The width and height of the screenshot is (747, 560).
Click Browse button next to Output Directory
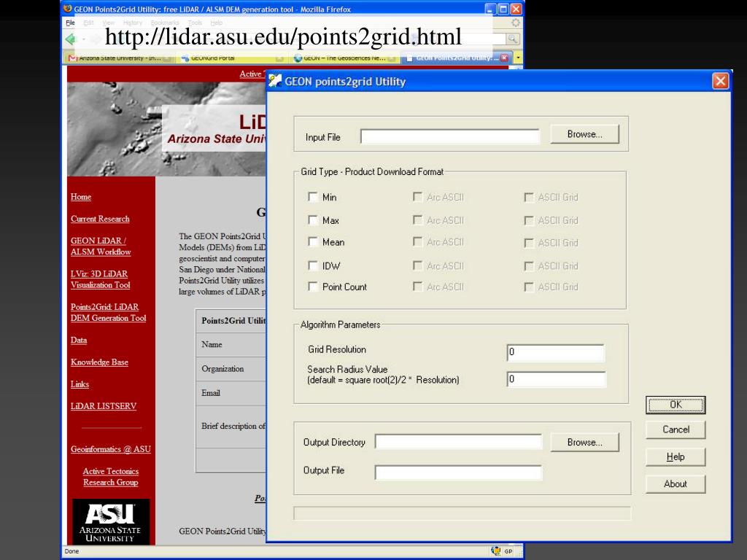(584, 443)
